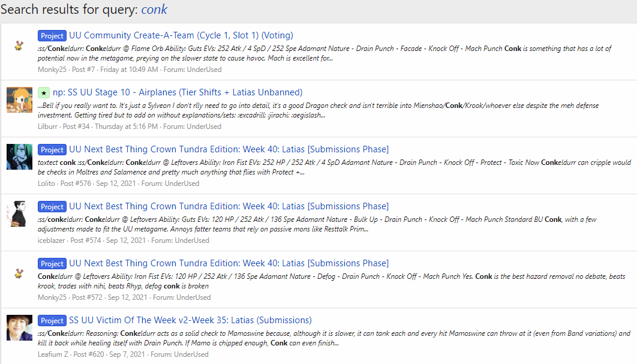The image size is (637, 364).
Task: Open UU Community Create-A-Team thread link
Action: coord(181,35)
